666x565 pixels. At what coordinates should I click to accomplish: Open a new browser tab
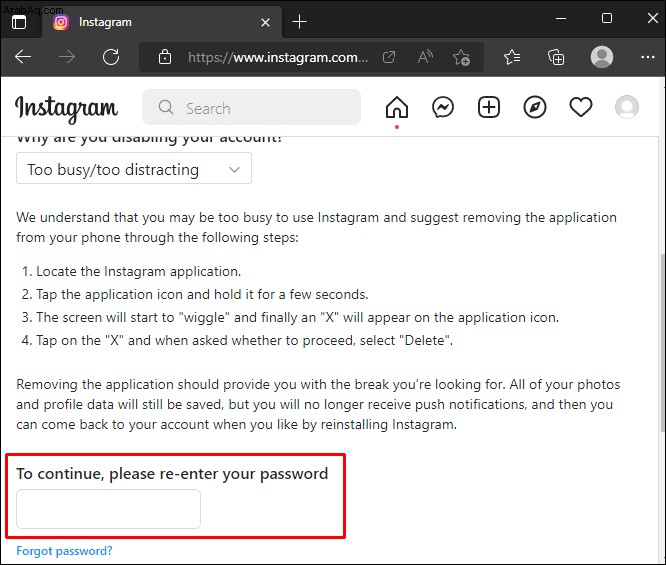pyautogui.click(x=299, y=22)
